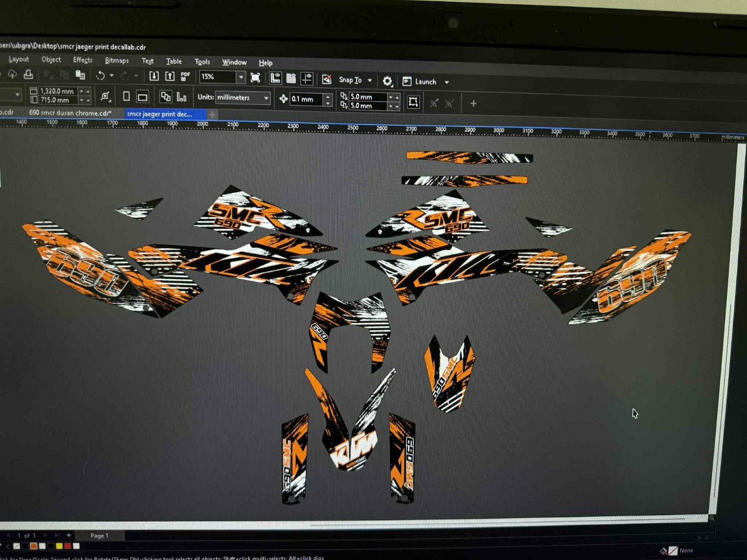The height and width of the screenshot is (560, 747).
Task: Click the Publish to PDF icon
Action: [185, 76]
